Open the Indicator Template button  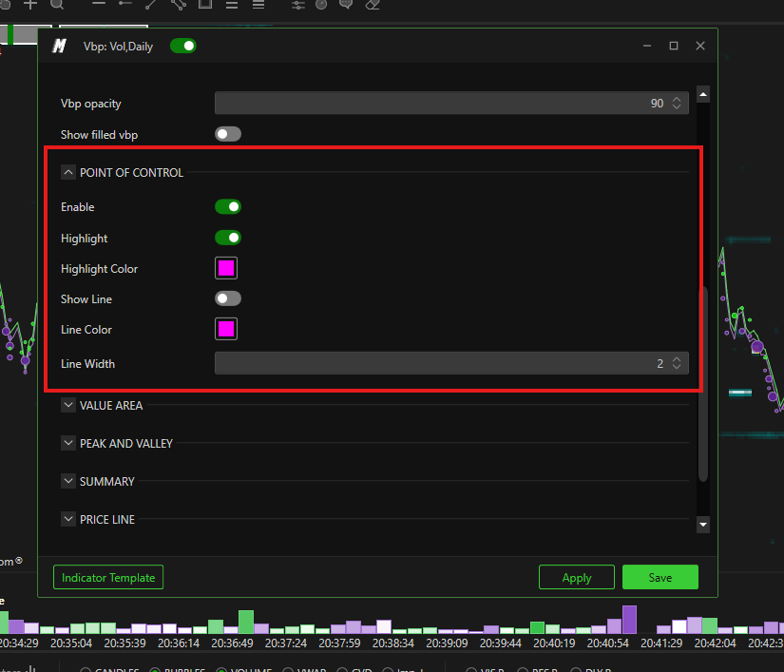[108, 577]
